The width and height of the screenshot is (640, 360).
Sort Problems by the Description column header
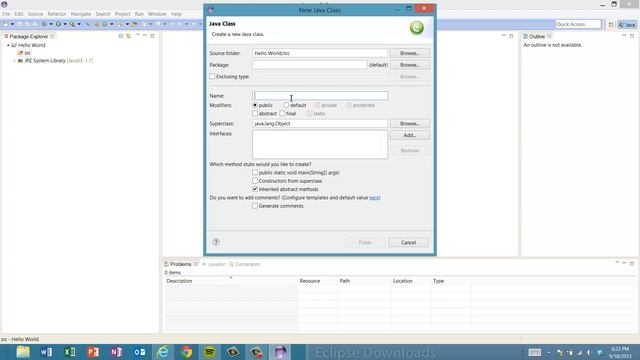point(231,281)
